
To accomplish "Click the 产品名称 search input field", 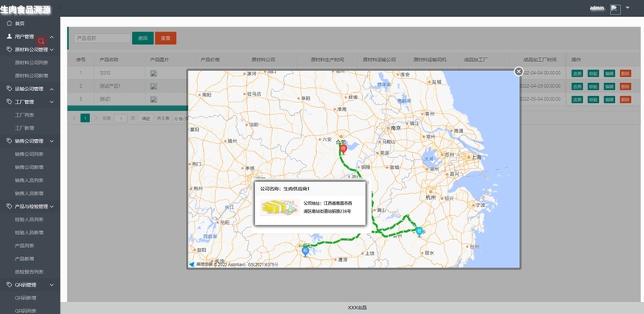I will 102,38.
